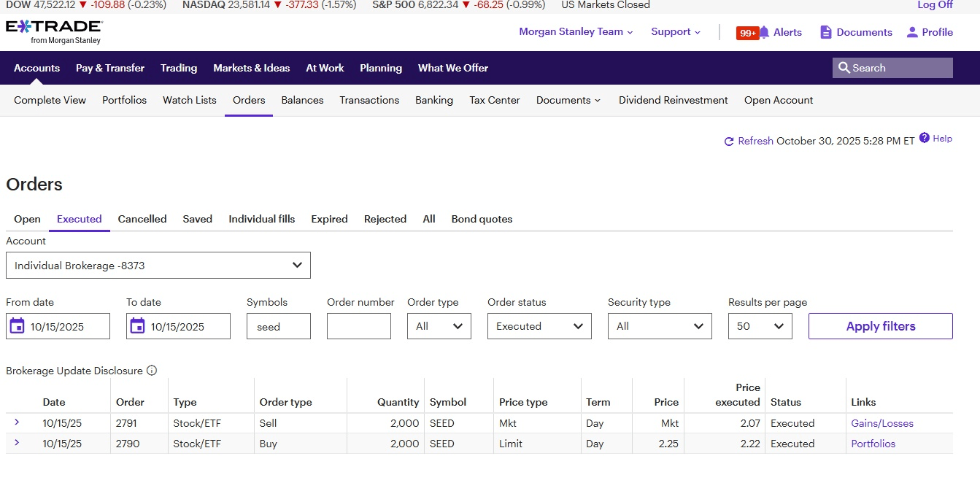Viewport: 980px width, 483px height.
Task: Open the Gains/Losses link
Action: coord(881,423)
